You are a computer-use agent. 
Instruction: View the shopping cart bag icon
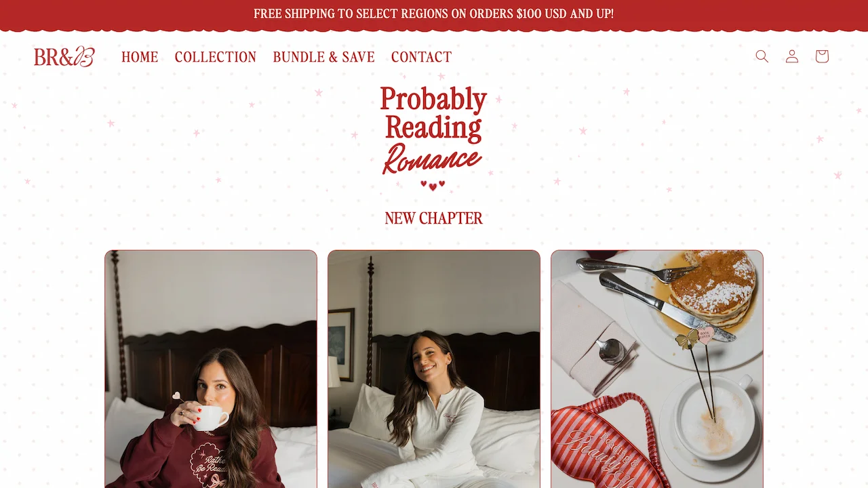click(x=822, y=56)
